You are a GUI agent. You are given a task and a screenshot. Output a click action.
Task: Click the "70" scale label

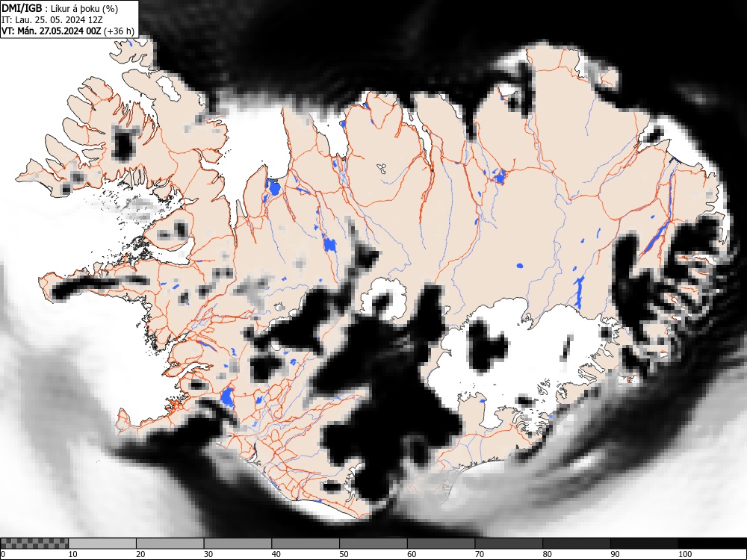tap(480, 554)
